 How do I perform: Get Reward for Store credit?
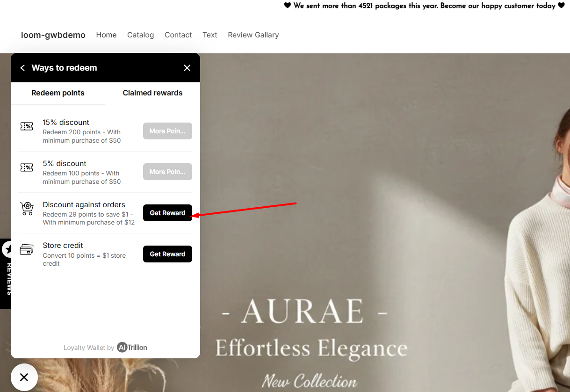pyautogui.click(x=167, y=254)
